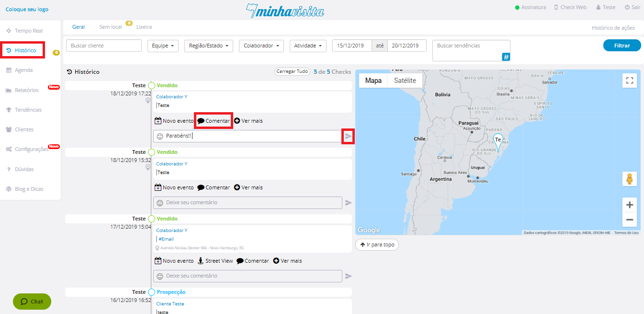Zoom out the map with minus button
Image resolution: width=644 pixels, height=314 pixels.
click(x=629, y=220)
